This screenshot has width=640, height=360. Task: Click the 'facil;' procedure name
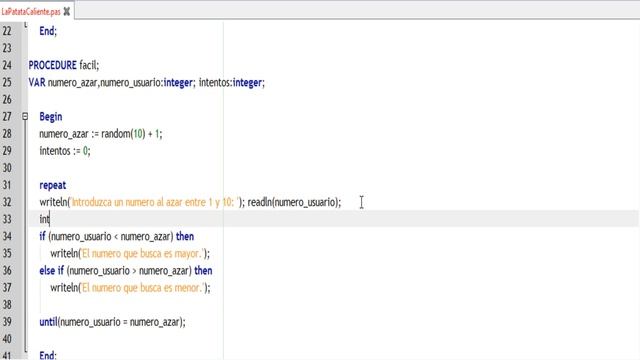coord(89,65)
